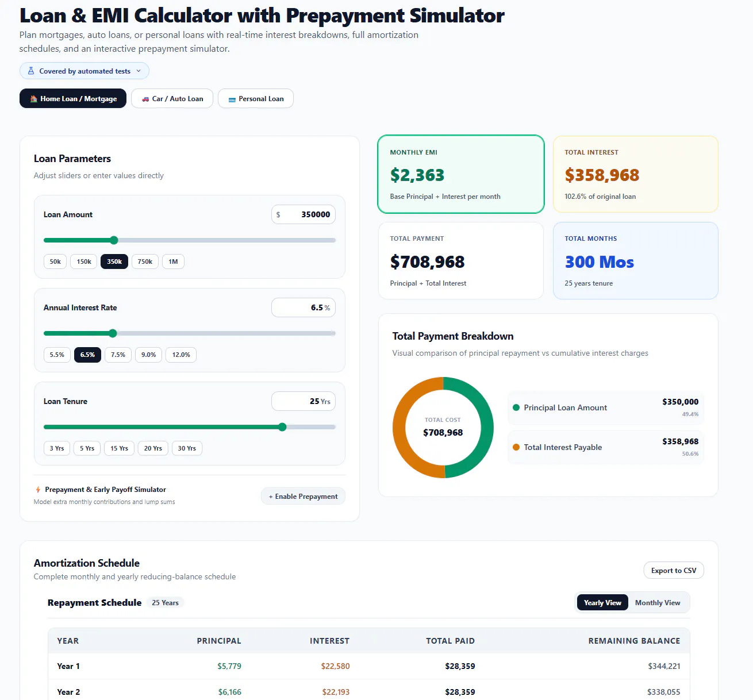The height and width of the screenshot is (700, 753).
Task: Select the 30 Yrs tenure preset
Action: pos(187,448)
